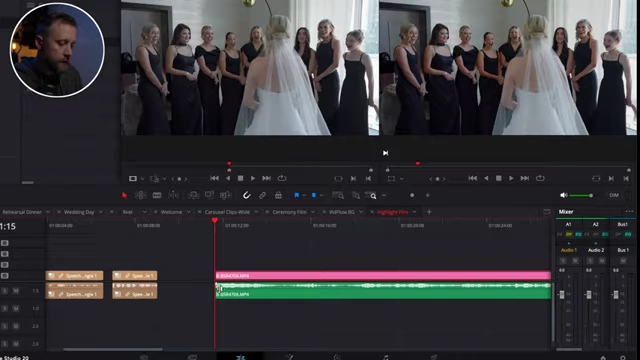
Task: Toggle Position Lock padlock icon
Action: [x=278, y=195]
